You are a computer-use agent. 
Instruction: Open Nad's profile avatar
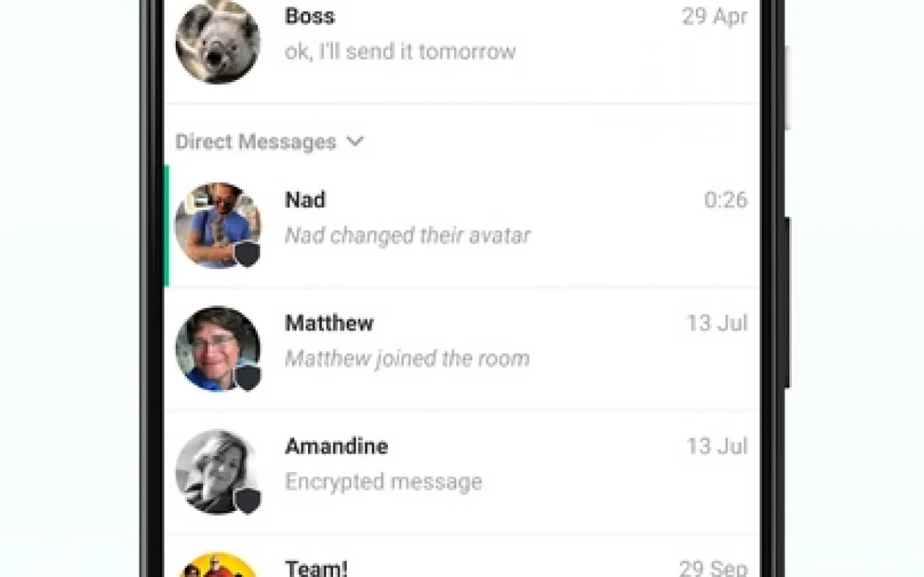218,224
